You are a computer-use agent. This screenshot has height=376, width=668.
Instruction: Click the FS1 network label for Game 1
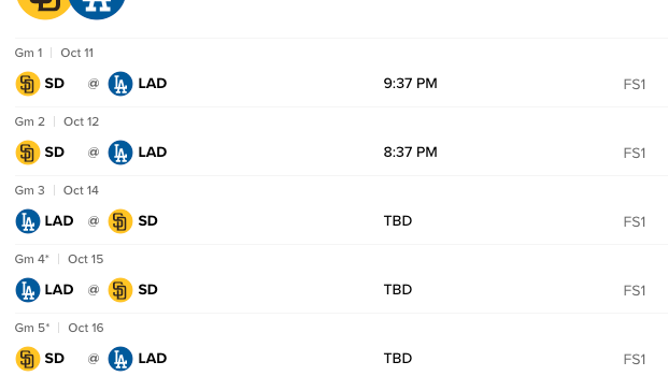pyautogui.click(x=634, y=84)
